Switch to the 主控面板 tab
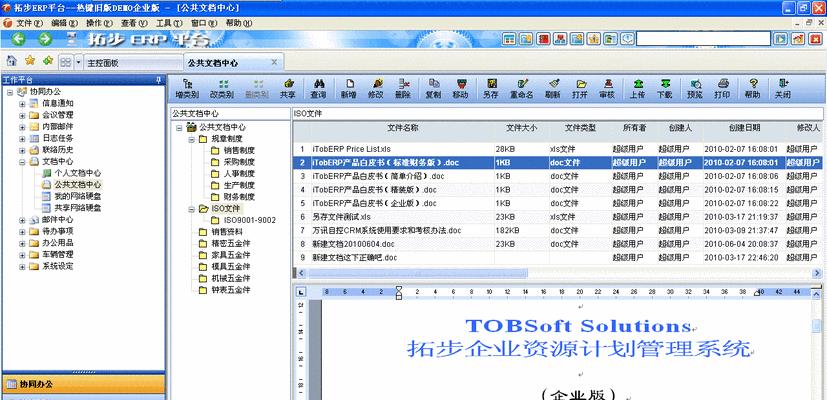827x400 pixels. tap(133, 63)
